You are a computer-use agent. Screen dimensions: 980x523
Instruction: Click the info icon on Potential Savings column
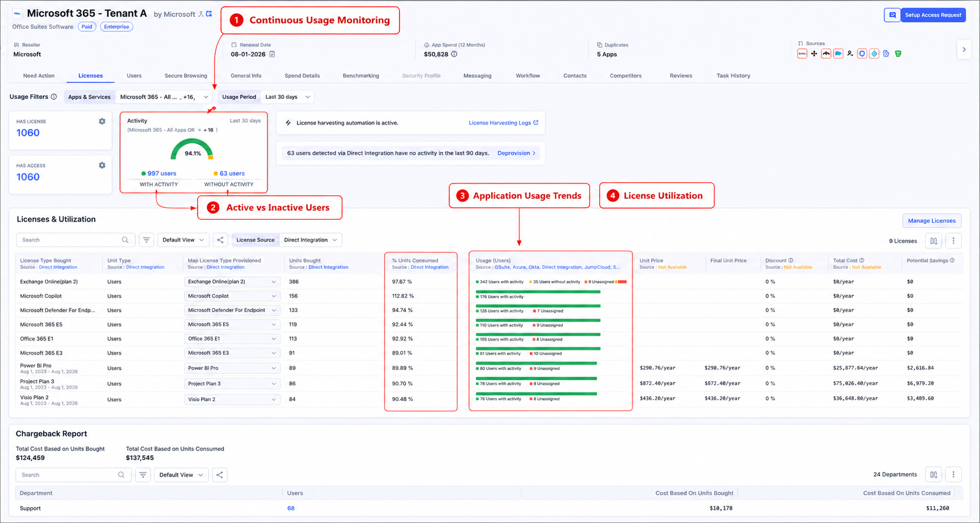point(952,260)
